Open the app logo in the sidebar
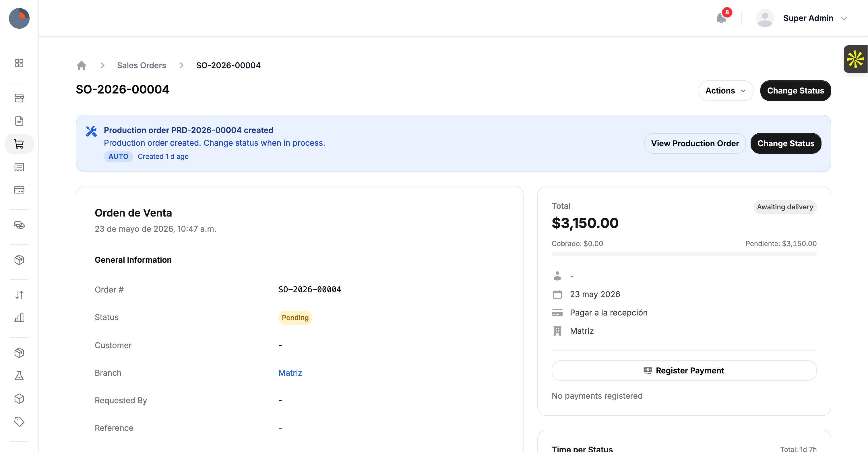 [x=19, y=18]
